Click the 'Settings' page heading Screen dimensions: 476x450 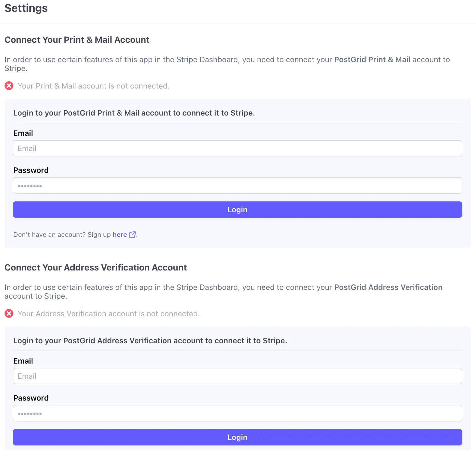[26, 8]
